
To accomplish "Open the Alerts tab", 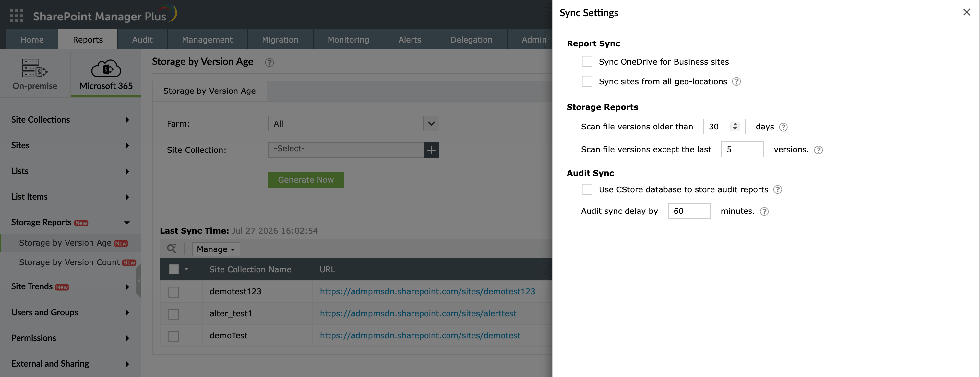I will [410, 40].
